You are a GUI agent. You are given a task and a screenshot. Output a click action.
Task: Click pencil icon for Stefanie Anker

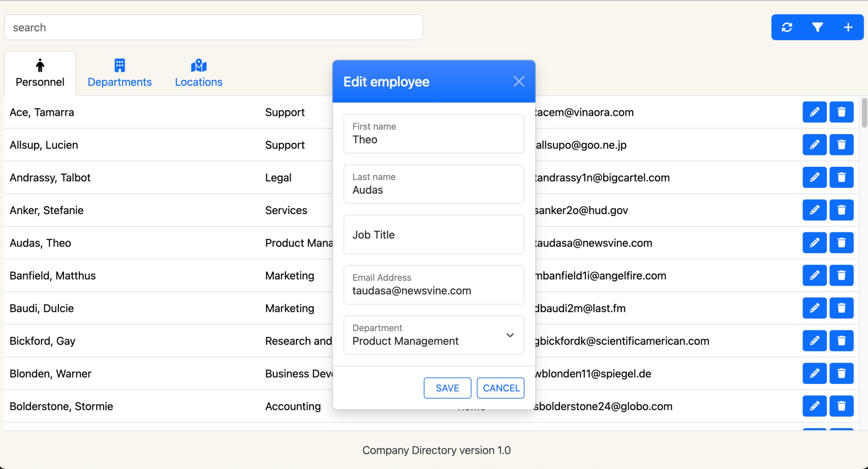pos(814,210)
